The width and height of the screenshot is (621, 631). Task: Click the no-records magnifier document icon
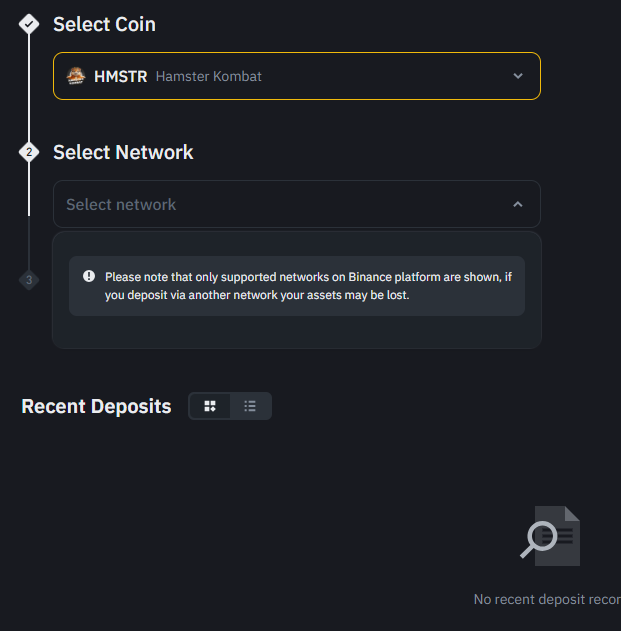click(551, 536)
